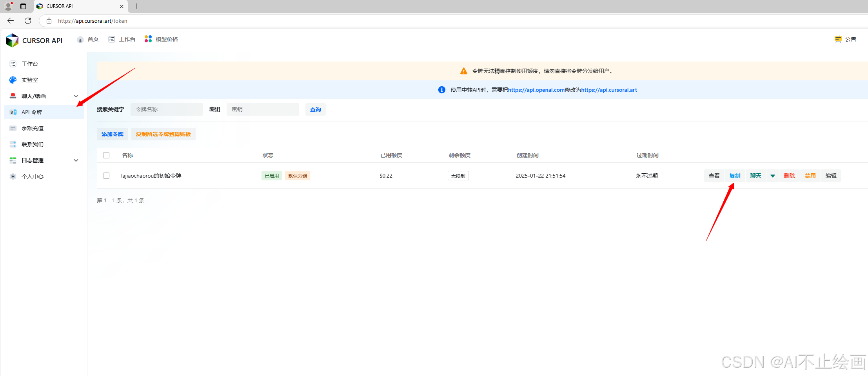Click the home icon beside 首页

click(80, 39)
